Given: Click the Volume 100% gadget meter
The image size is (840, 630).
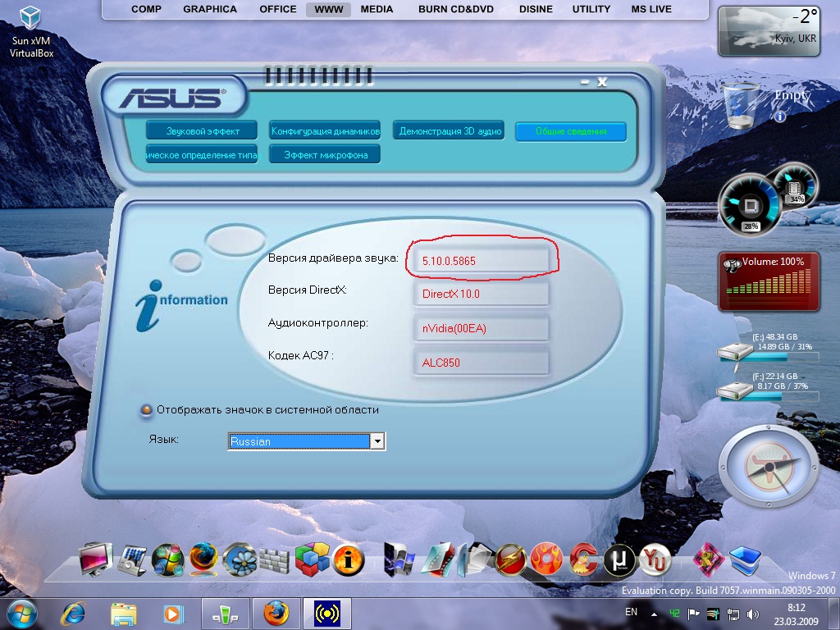Looking at the screenshot, I should [769, 281].
